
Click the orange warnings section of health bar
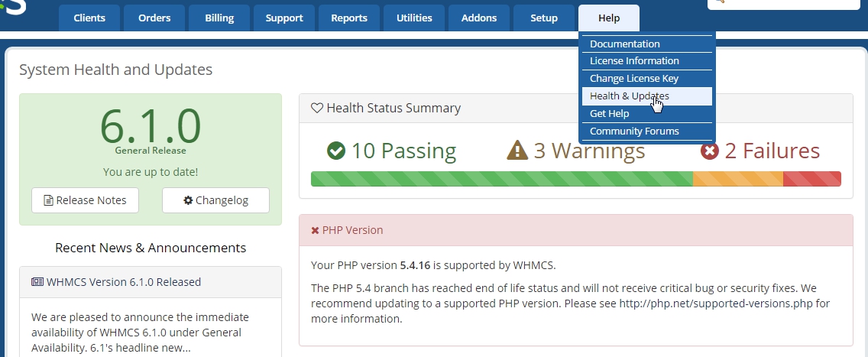[x=738, y=179]
